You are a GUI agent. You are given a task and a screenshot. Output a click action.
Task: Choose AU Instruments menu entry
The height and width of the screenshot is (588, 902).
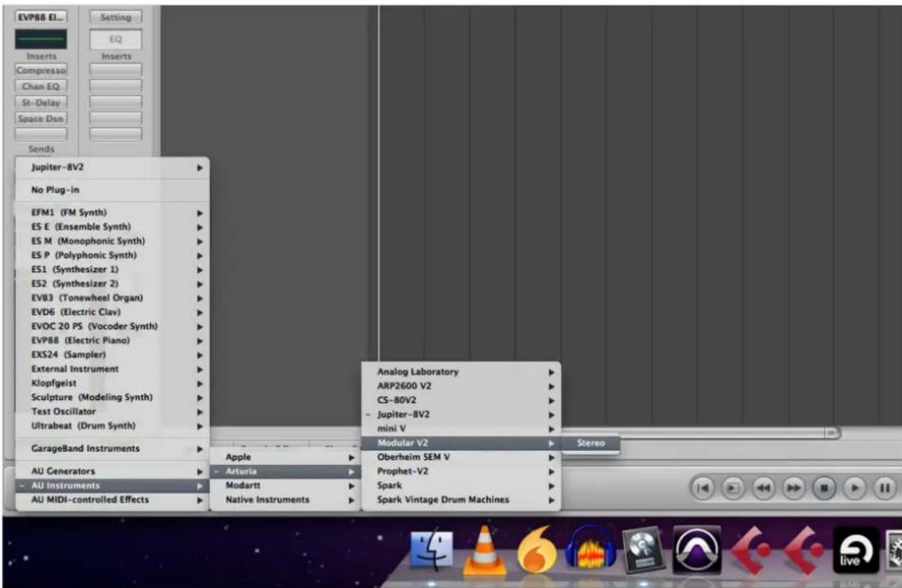112,485
